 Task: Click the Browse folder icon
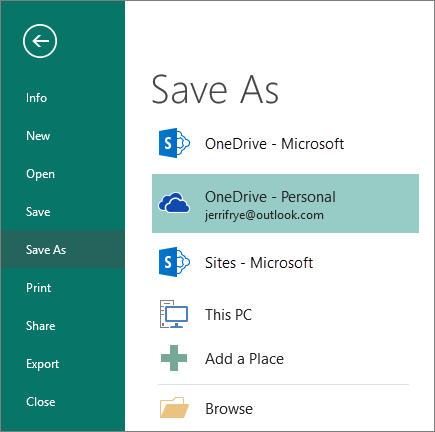point(174,407)
